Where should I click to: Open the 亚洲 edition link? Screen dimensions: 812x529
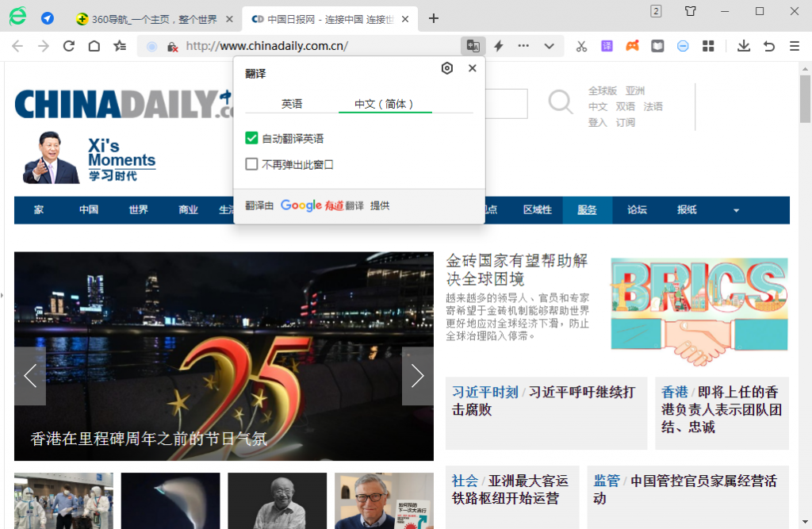pos(635,90)
